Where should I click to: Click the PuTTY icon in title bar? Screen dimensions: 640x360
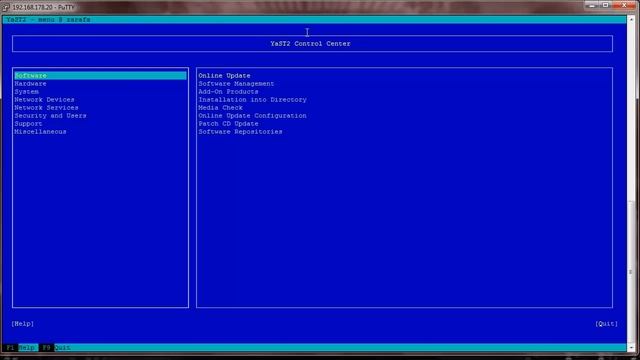point(6,7)
